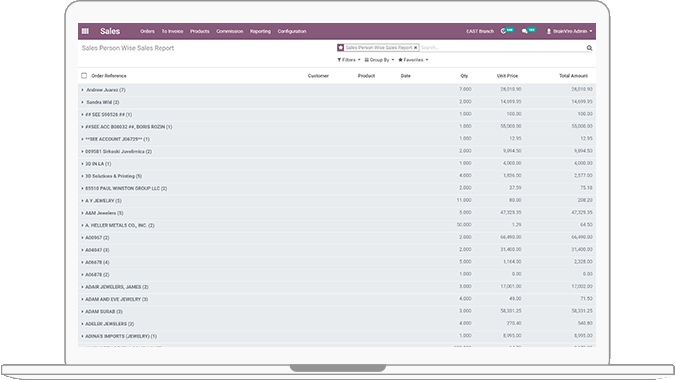Click in the Search input field
This screenshot has height=380, width=675.
[502, 48]
